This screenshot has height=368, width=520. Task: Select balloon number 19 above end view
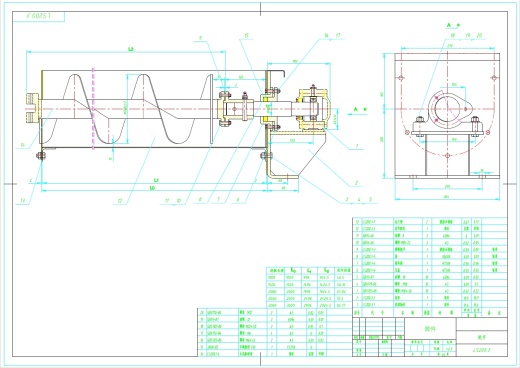(467, 35)
